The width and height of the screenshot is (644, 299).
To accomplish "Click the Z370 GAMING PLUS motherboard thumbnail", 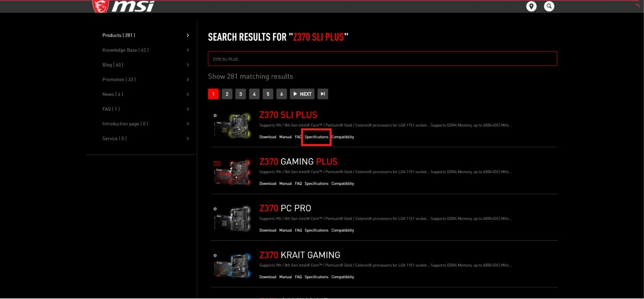I will [x=233, y=172].
